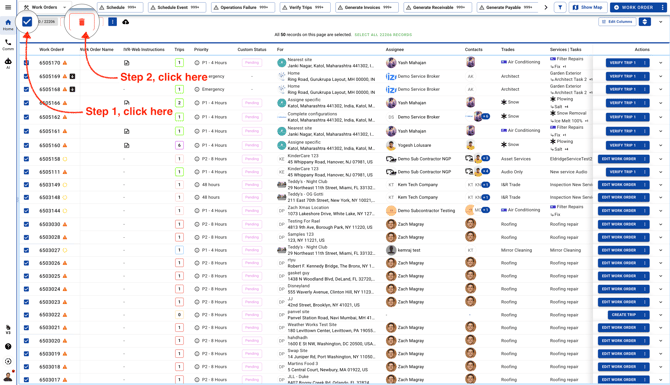Viewport: 670px width, 385px height.
Task: Open the Generate Payable queue tab
Action: click(x=507, y=7)
